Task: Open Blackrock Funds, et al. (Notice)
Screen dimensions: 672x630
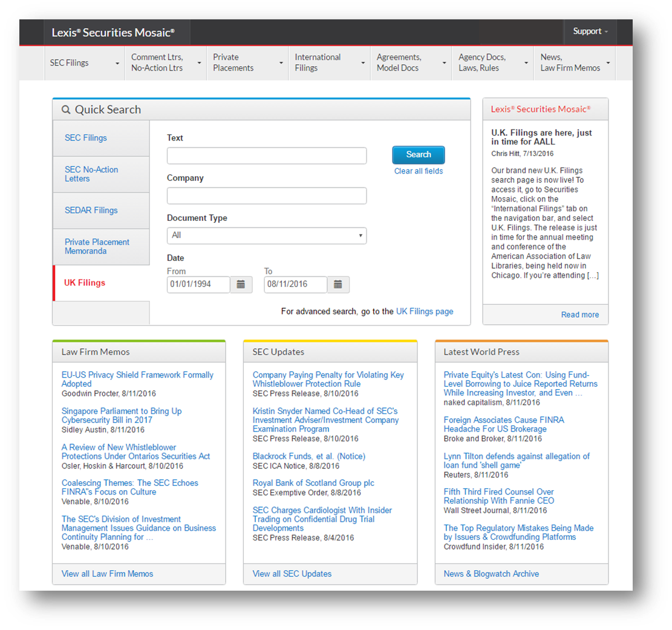Action: 308,456
